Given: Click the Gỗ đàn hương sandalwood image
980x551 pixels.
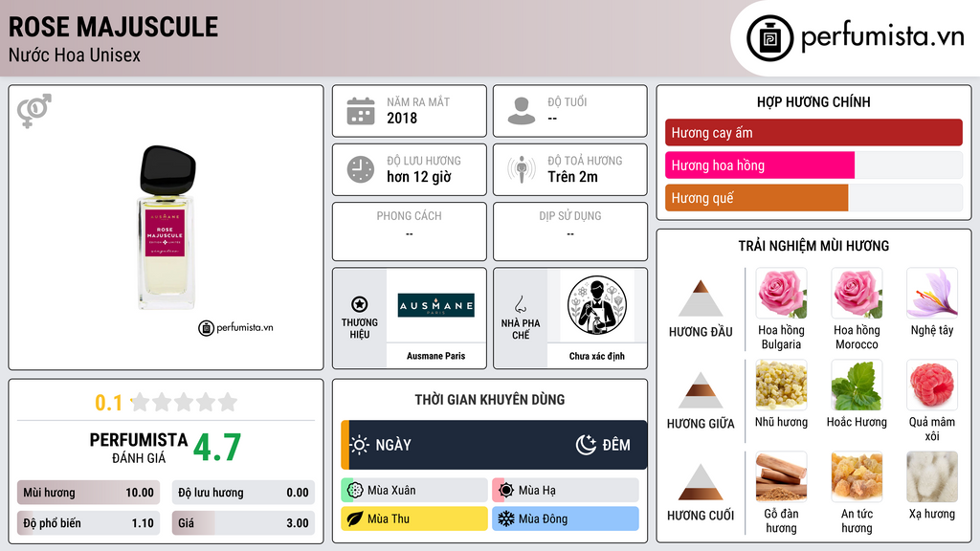Looking at the screenshot, I should [x=781, y=476].
